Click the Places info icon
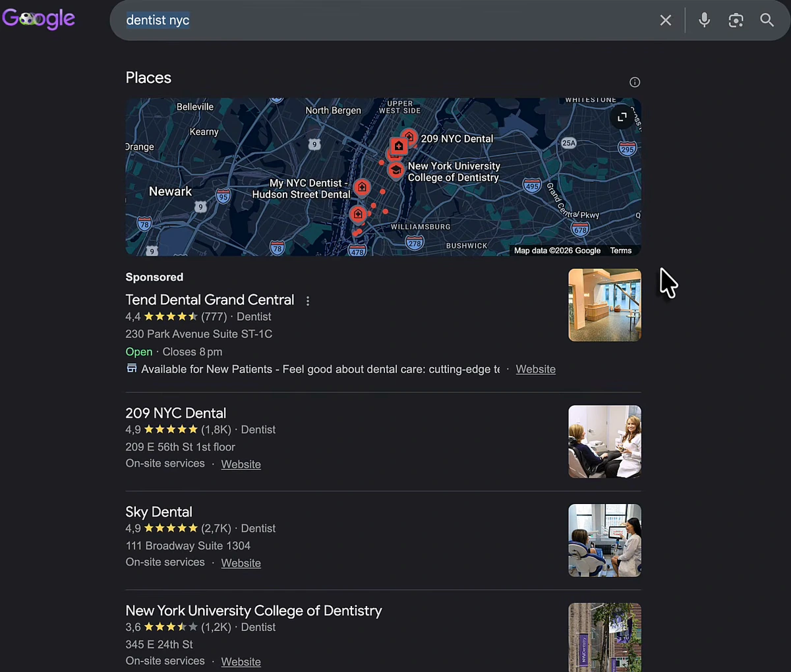 tap(635, 82)
